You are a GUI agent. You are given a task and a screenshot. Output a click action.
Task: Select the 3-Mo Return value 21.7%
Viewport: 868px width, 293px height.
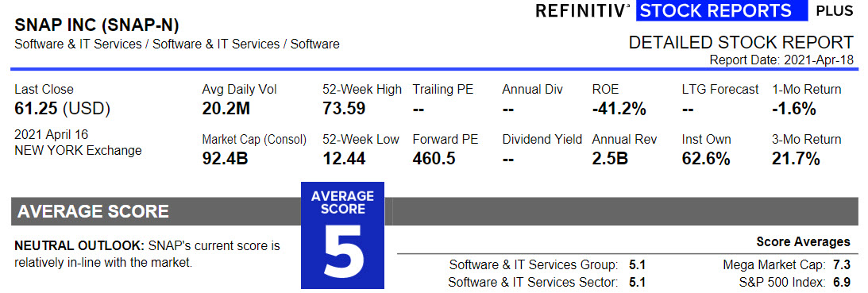(796, 159)
